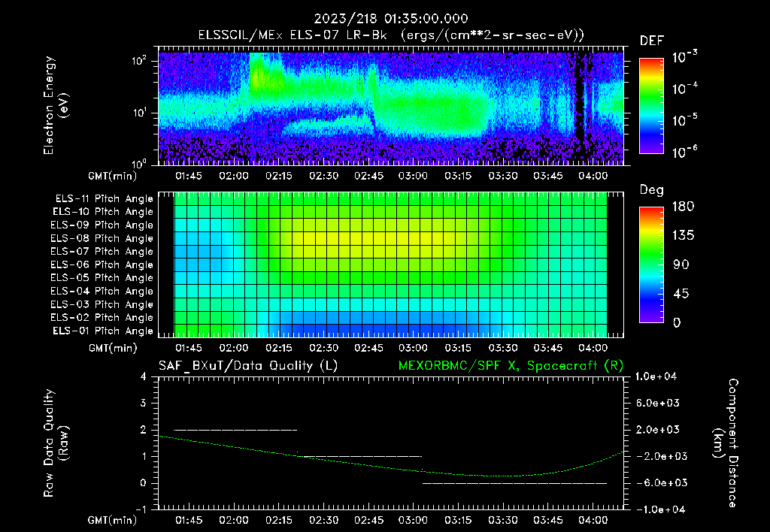Click the ELS-01 Pitch Angle row label
The width and height of the screenshot is (770, 532).
[103, 331]
